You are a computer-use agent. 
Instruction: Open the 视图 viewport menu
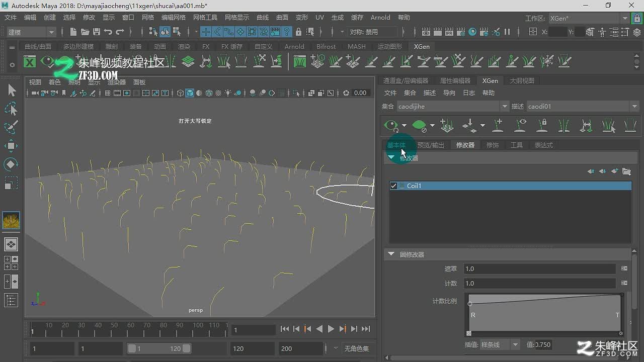click(x=35, y=82)
